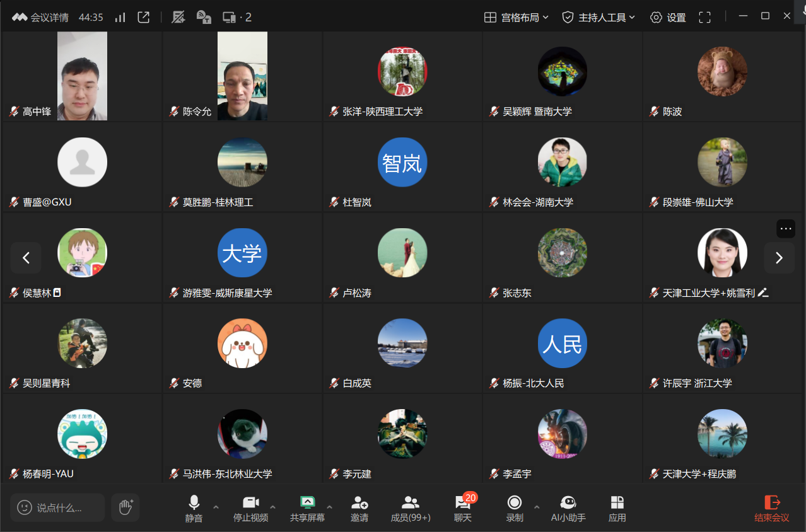Open more options on 姚雪利's tile
Image resolution: width=806 pixels, height=532 pixels.
click(785, 228)
